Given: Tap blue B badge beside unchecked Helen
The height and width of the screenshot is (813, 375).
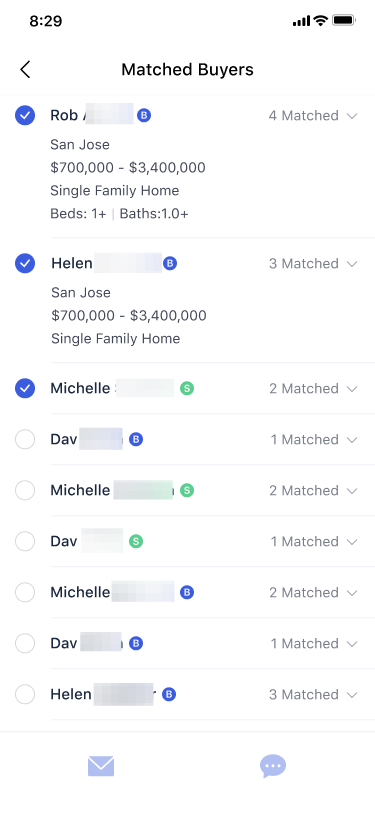Looking at the screenshot, I should click(169, 694).
